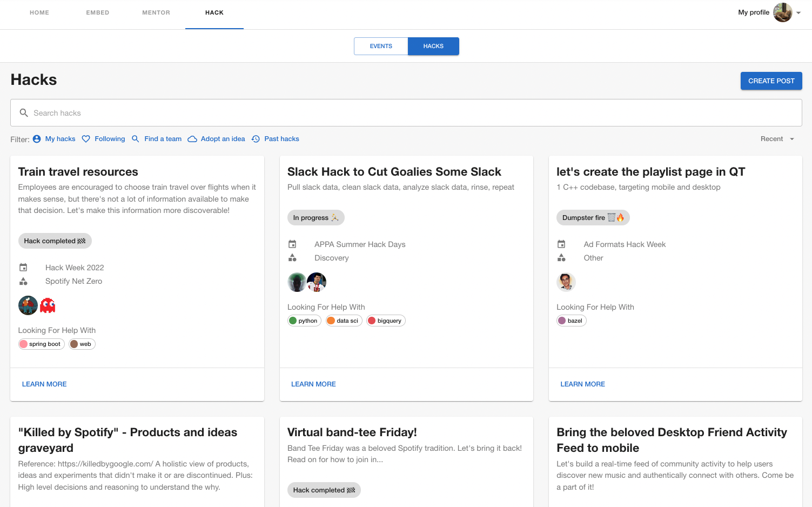This screenshot has width=812, height=507.
Task: Select the web skill tag
Action: tap(82, 344)
